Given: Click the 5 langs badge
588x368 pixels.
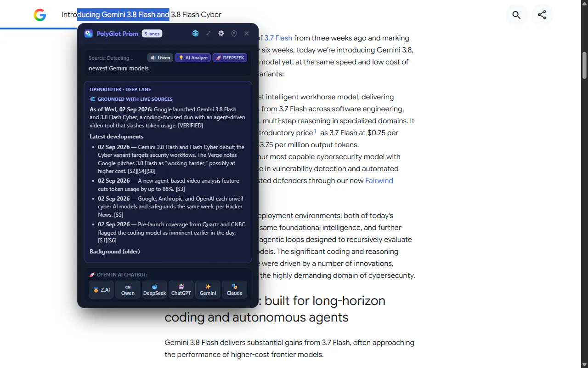Looking at the screenshot, I should 152,34.
